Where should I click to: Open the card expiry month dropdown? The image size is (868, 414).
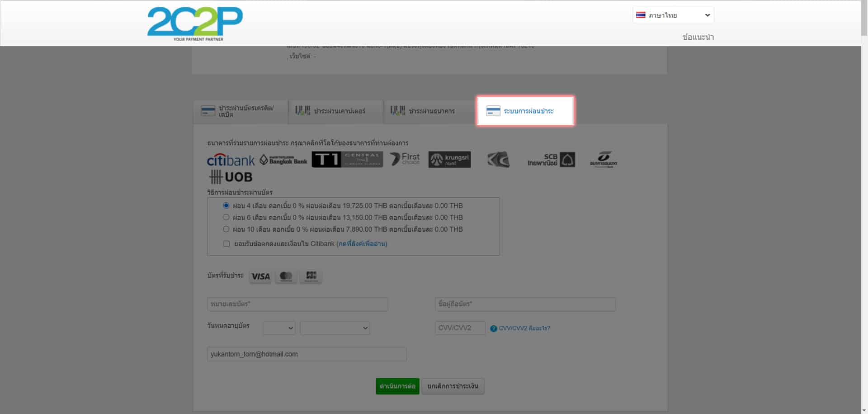tap(279, 328)
